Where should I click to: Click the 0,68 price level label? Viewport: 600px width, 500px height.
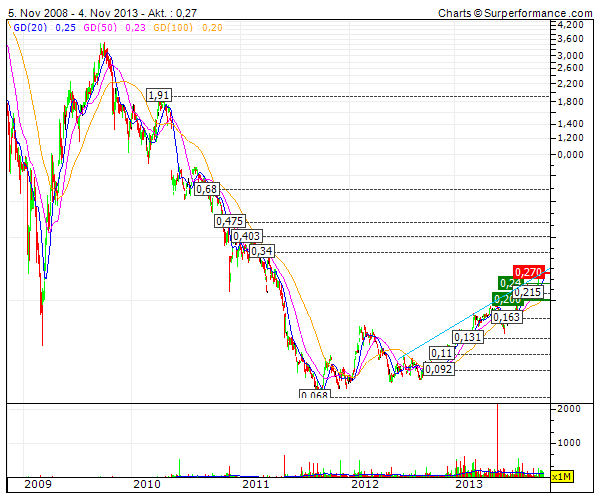(207, 189)
